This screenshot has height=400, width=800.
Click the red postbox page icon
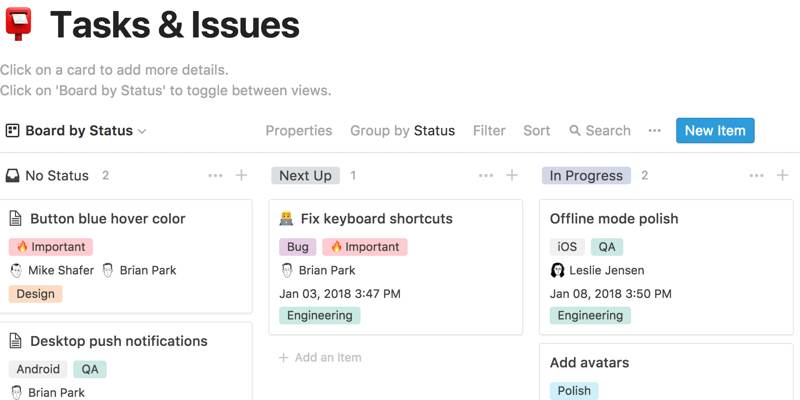click(x=18, y=23)
